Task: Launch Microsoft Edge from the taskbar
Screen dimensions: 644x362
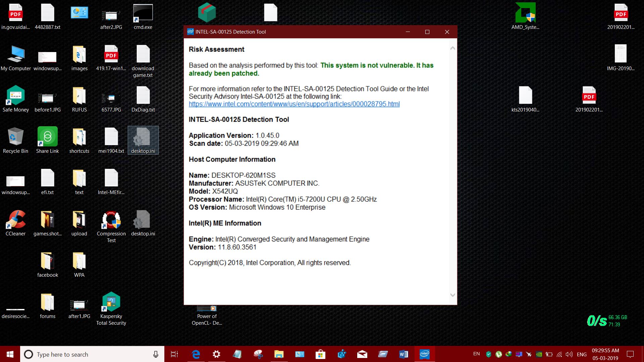Action: pyautogui.click(x=196, y=354)
